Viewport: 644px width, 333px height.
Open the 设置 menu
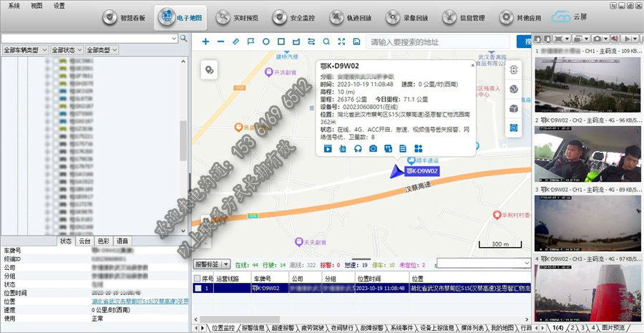(x=59, y=5)
